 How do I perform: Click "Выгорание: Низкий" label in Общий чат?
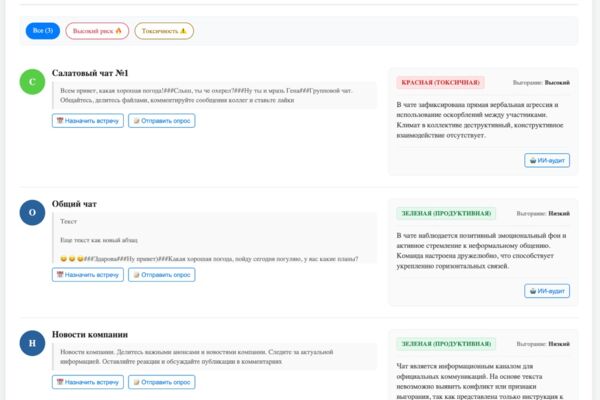(543, 213)
